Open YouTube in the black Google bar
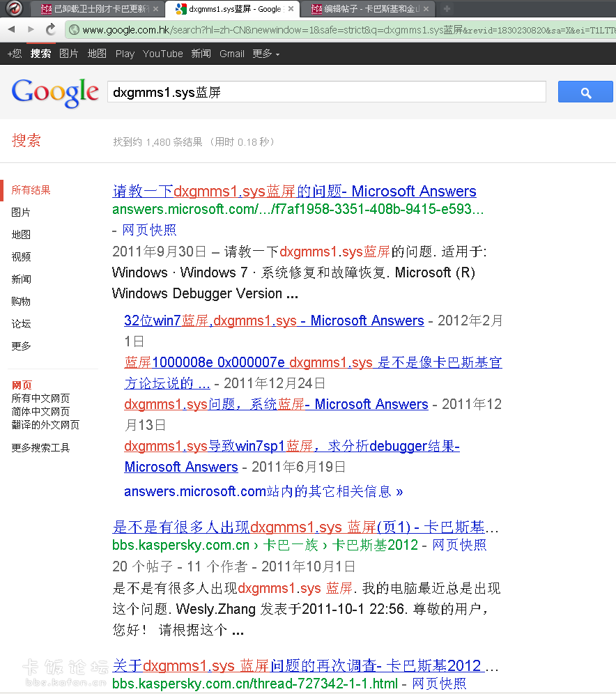 point(163,54)
